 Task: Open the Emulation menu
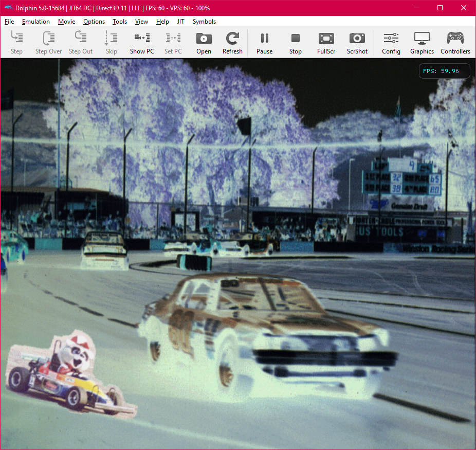click(36, 22)
